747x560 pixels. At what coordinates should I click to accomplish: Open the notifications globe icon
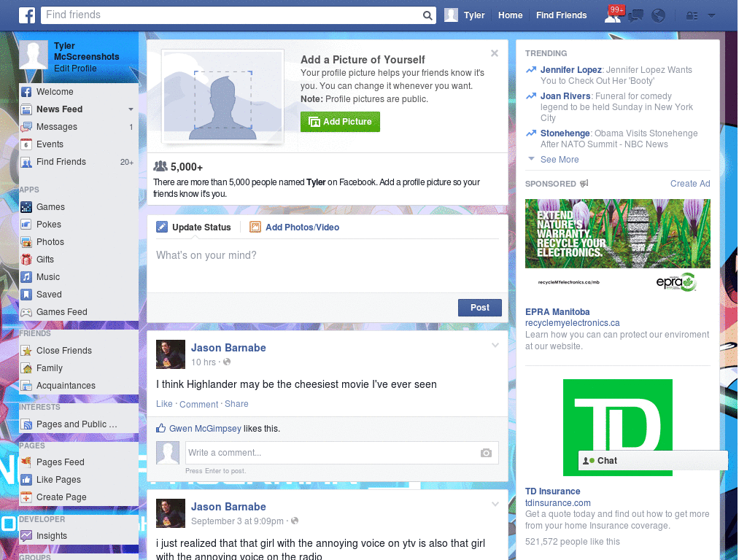[658, 16]
